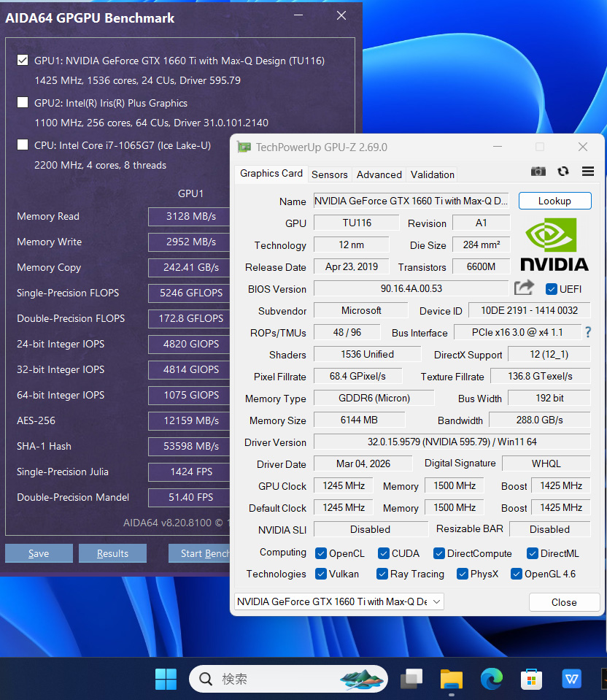Click the Lookup button
This screenshot has height=700, width=607.
coord(554,201)
